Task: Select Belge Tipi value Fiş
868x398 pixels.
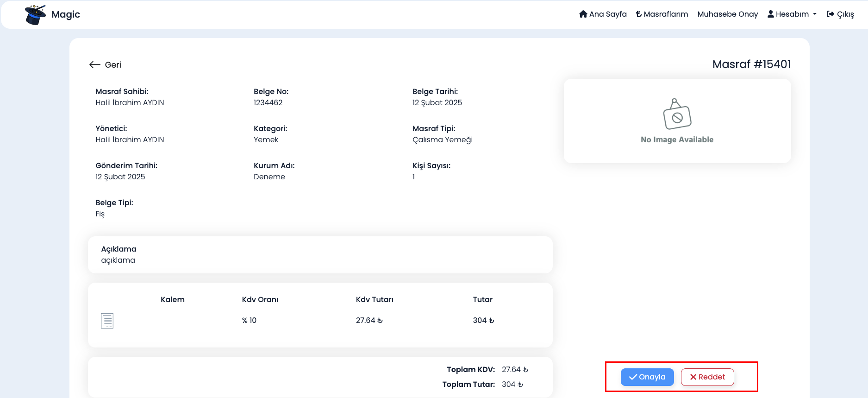Action: point(100,214)
